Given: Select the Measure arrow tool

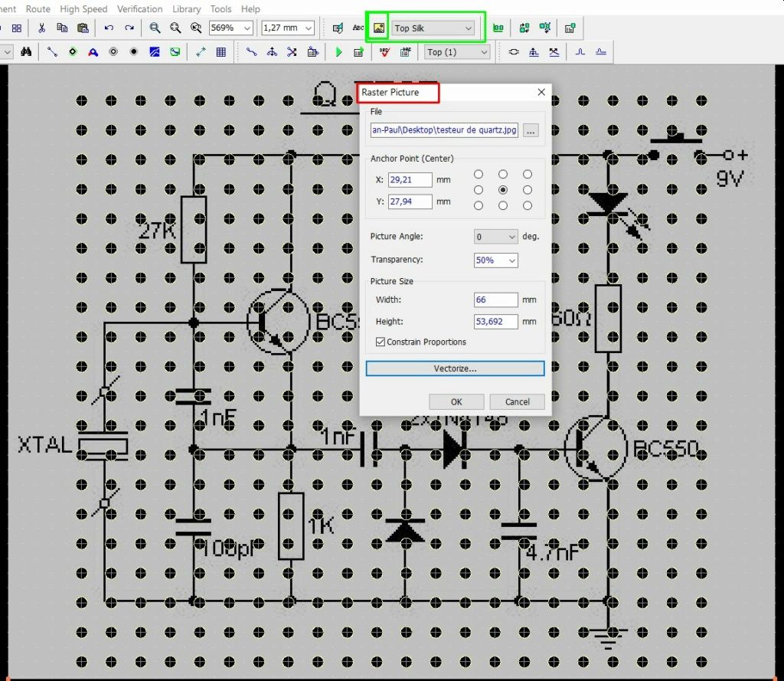Looking at the screenshot, I should coord(201,52).
